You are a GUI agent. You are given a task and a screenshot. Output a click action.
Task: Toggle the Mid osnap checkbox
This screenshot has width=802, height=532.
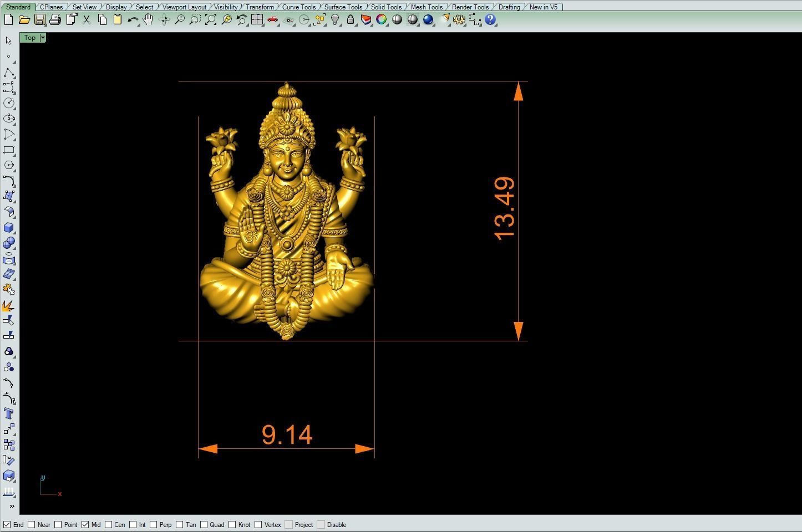pos(85,524)
